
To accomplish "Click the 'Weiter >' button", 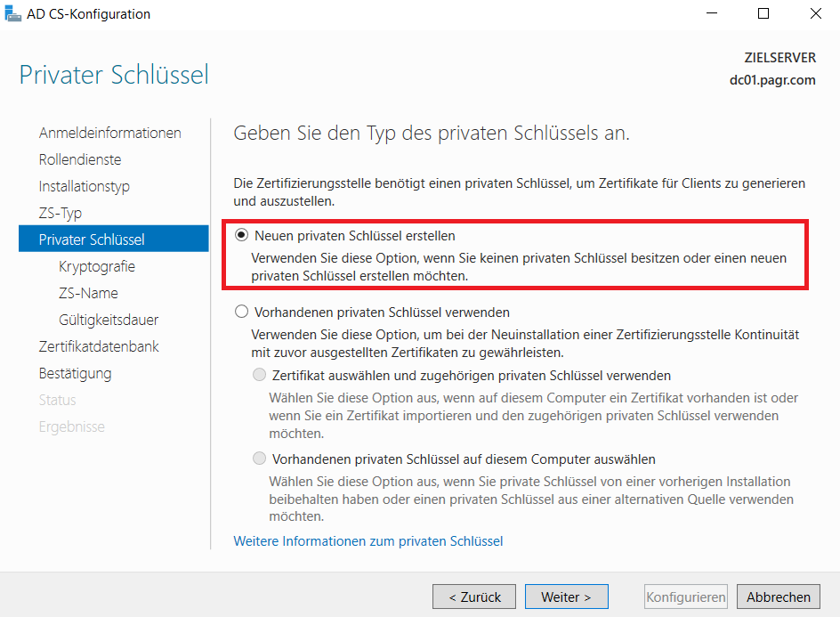I will (566, 597).
